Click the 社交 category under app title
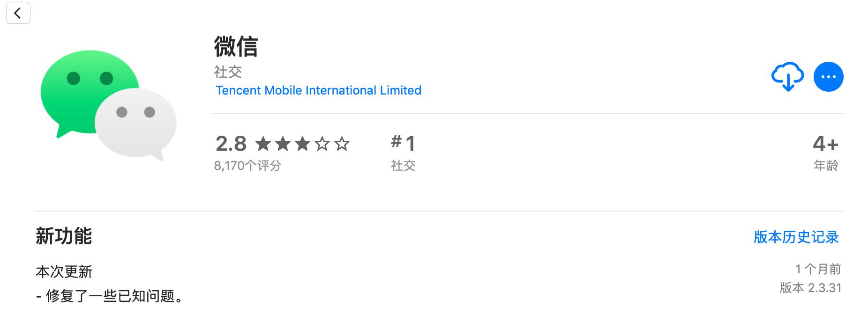 [x=228, y=72]
